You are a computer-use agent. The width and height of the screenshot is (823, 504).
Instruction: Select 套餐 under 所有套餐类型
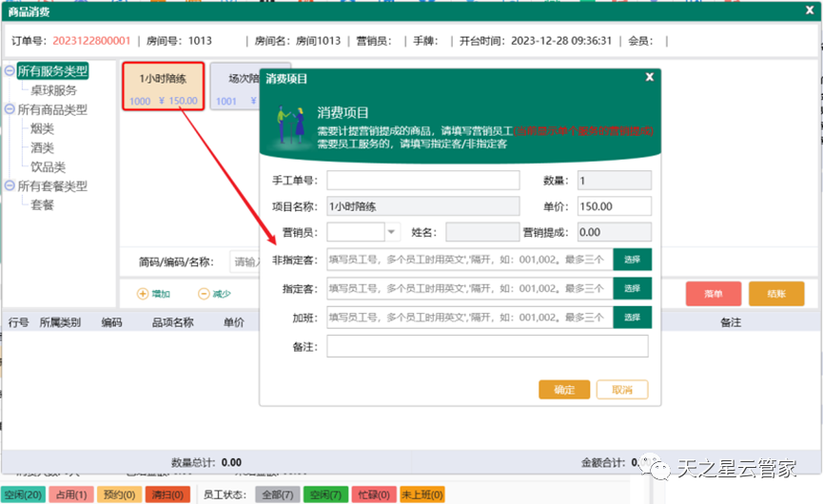(x=43, y=204)
